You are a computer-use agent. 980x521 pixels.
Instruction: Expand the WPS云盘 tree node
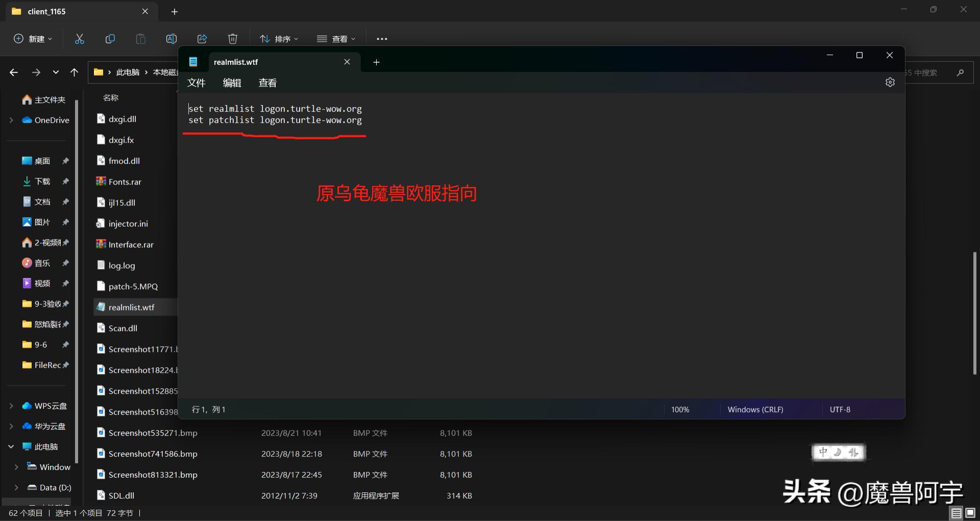(x=11, y=406)
